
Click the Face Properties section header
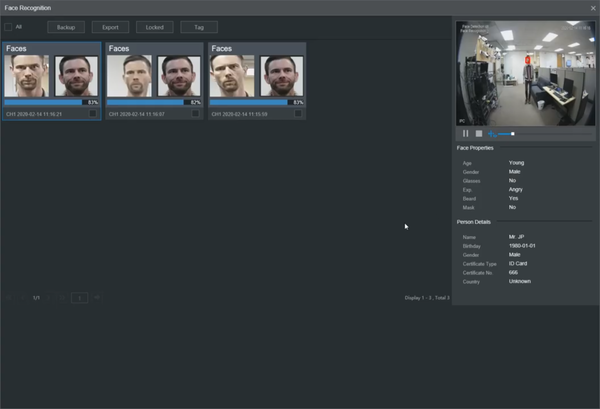pos(475,148)
